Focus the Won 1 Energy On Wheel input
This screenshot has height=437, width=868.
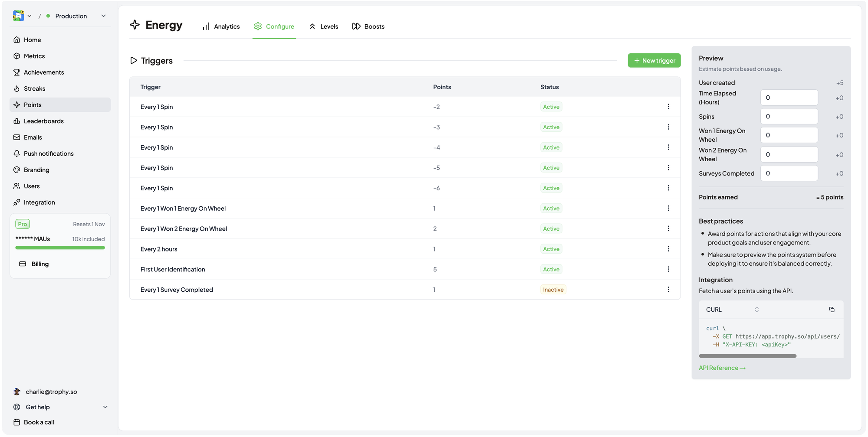(x=789, y=135)
